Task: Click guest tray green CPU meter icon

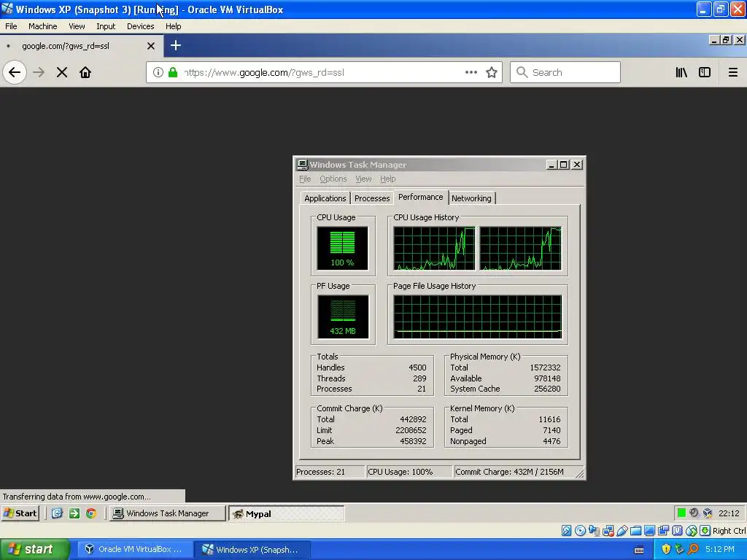Action: 681,513
